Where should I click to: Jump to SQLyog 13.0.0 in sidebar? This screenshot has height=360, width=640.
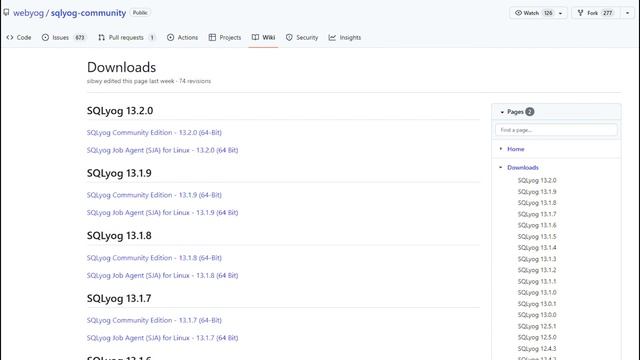click(537, 315)
